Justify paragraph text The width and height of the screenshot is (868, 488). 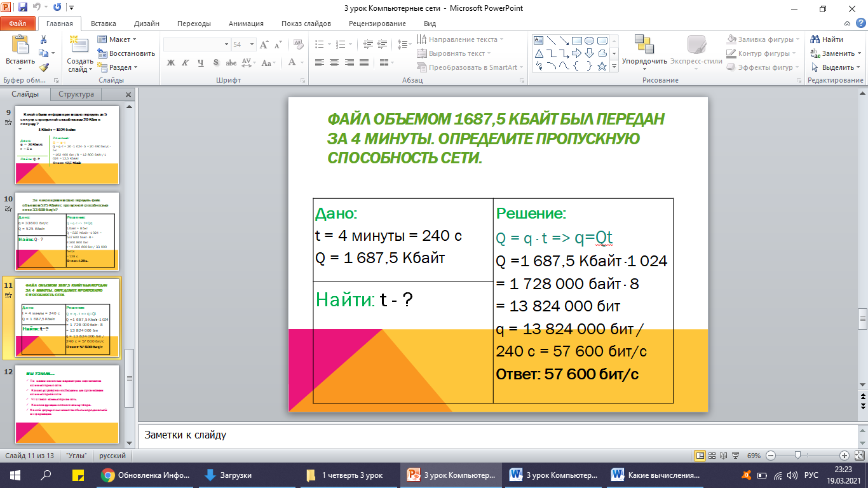click(365, 62)
